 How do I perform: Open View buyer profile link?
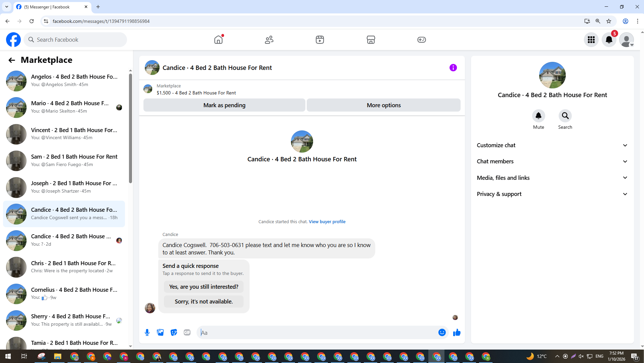pos(327,222)
